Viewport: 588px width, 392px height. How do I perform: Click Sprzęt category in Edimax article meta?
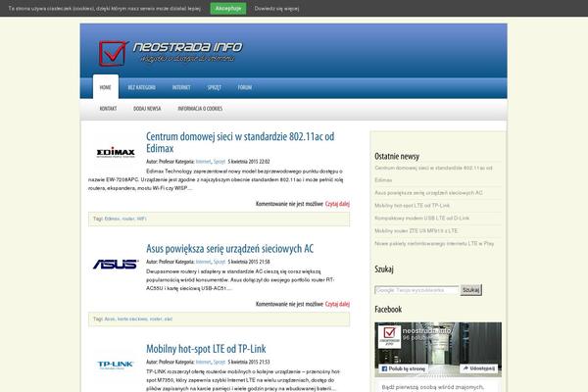[x=220, y=162]
